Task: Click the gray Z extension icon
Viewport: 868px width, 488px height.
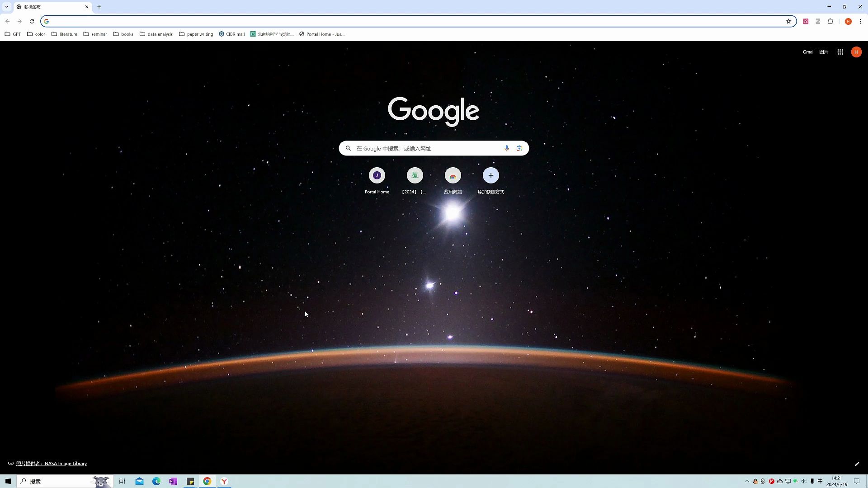Action: pos(818,21)
